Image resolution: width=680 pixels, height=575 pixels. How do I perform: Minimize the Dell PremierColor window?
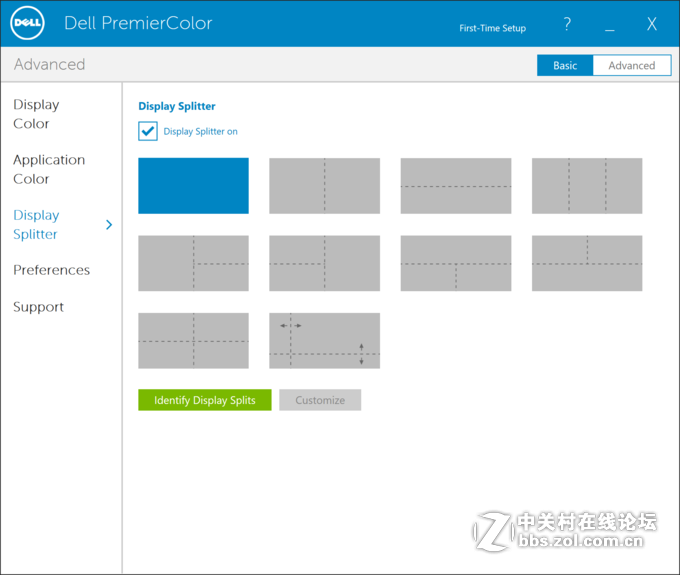[x=610, y=29]
